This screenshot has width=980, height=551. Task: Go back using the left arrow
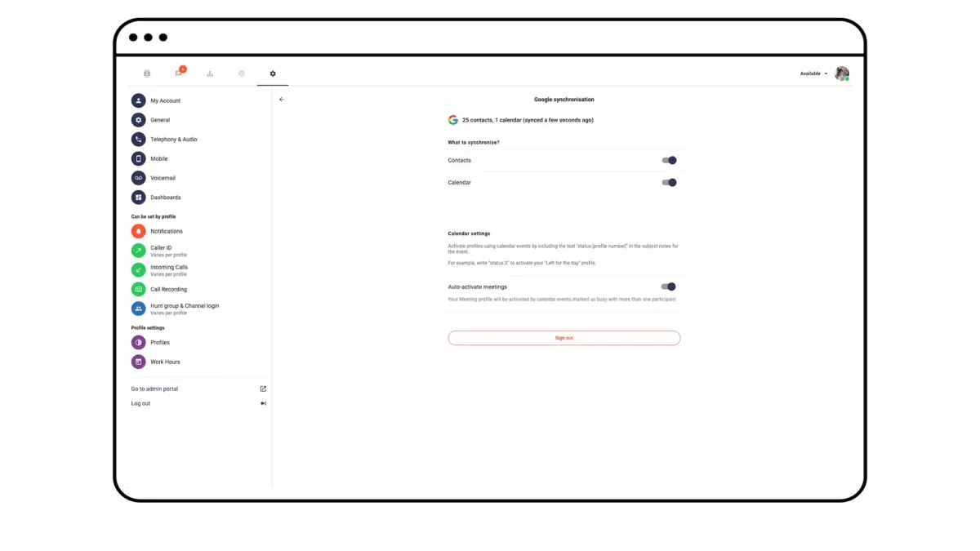[282, 100]
